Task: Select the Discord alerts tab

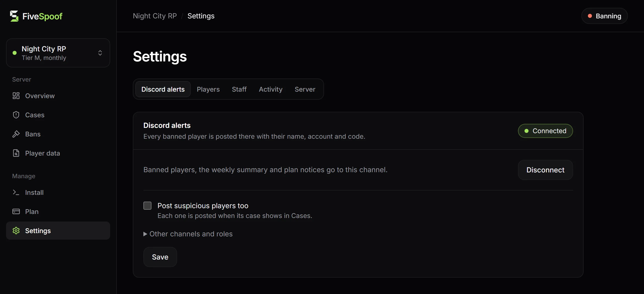Action: coord(163,89)
